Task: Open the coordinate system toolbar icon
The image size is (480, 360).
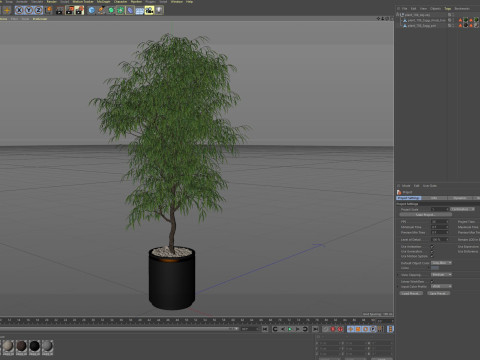Action: (49, 10)
